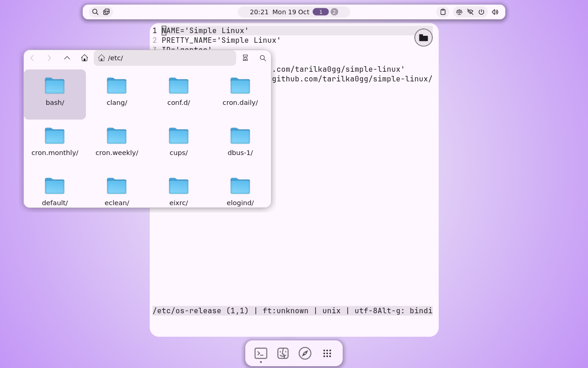The width and height of the screenshot is (588, 368).
Task: Select the conf.d/ folder
Action: [x=179, y=94]
